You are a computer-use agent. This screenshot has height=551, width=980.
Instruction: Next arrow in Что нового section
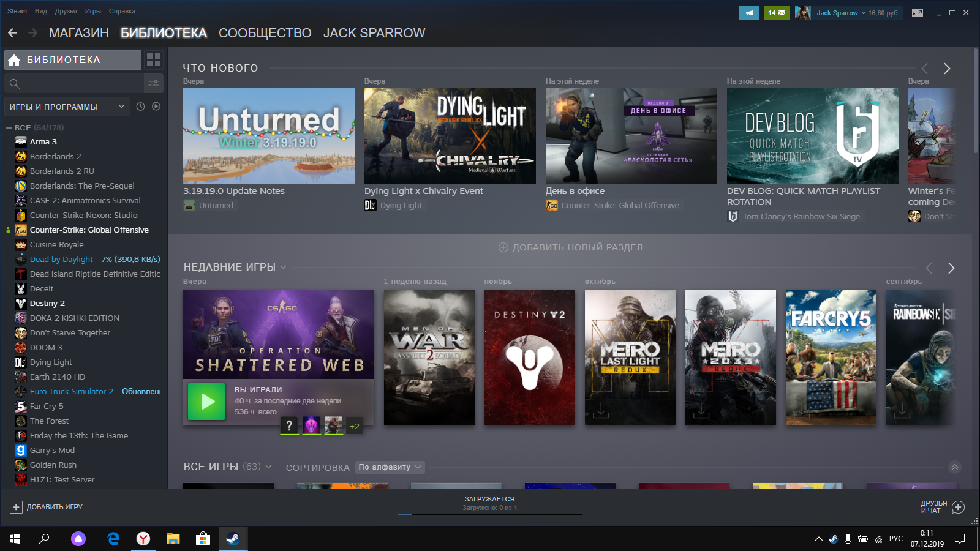pyautogui.click(x=947, y=69)
